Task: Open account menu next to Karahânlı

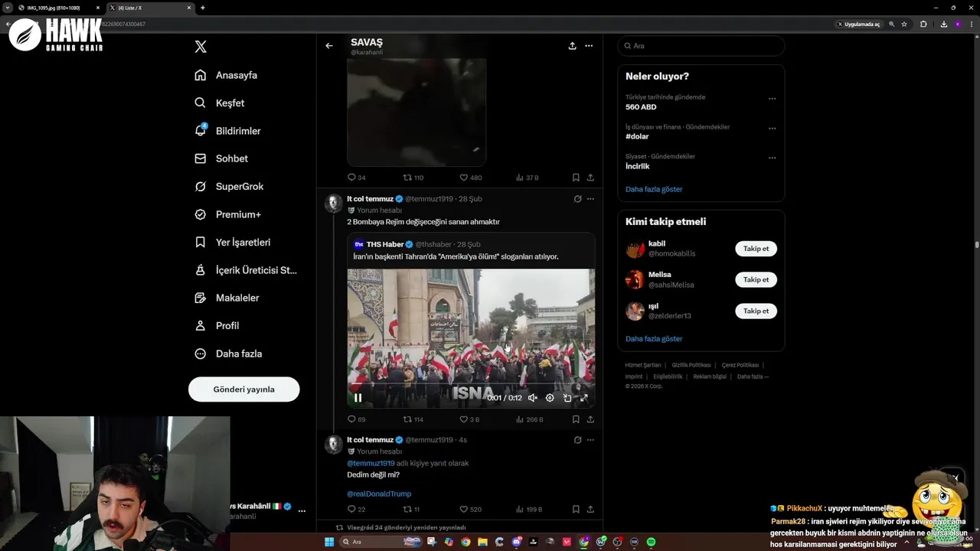Action: coord(302,510)
